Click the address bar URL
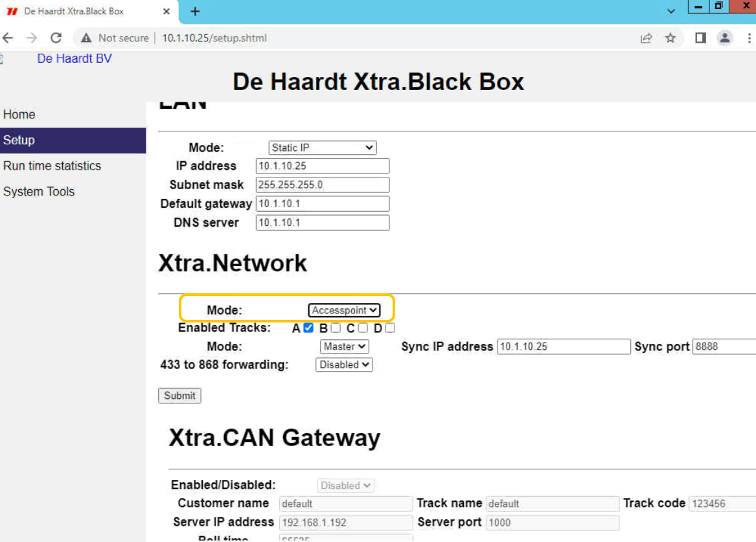The image size is (756, 542). (214, 38)
